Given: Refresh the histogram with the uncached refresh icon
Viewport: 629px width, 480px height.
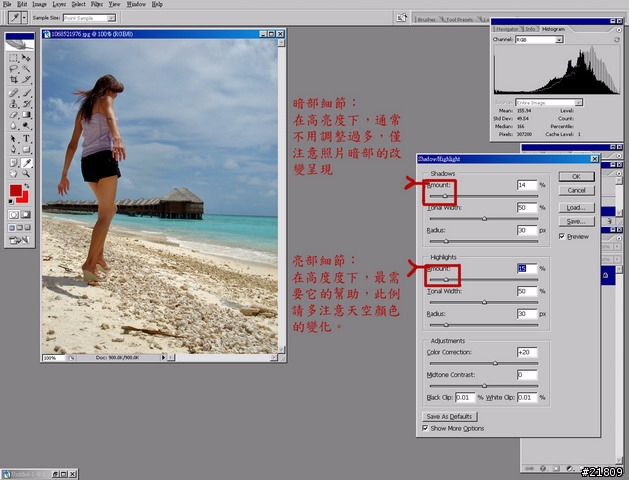Looking at the screenshot, I should click(x=617, y=40).
